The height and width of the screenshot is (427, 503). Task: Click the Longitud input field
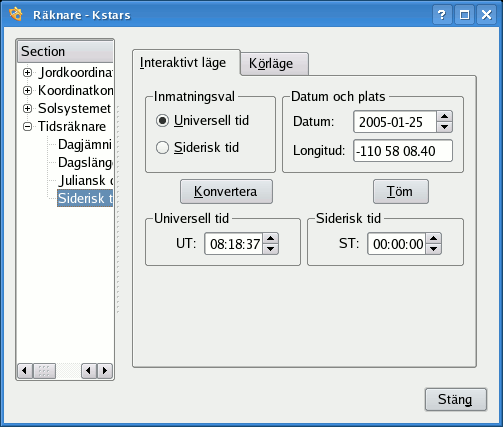point(403,151)
